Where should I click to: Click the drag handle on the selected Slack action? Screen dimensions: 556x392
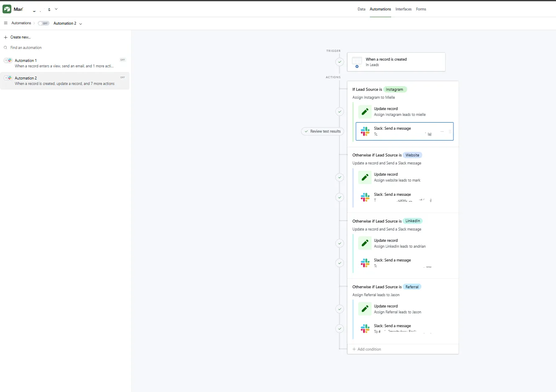click(x=450, y=131)
